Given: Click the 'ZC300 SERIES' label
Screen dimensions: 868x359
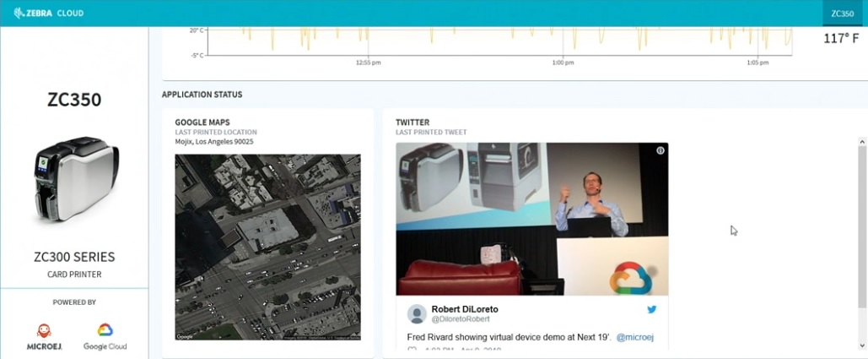Looking at the screenshot, I should [x=74, y=257].
